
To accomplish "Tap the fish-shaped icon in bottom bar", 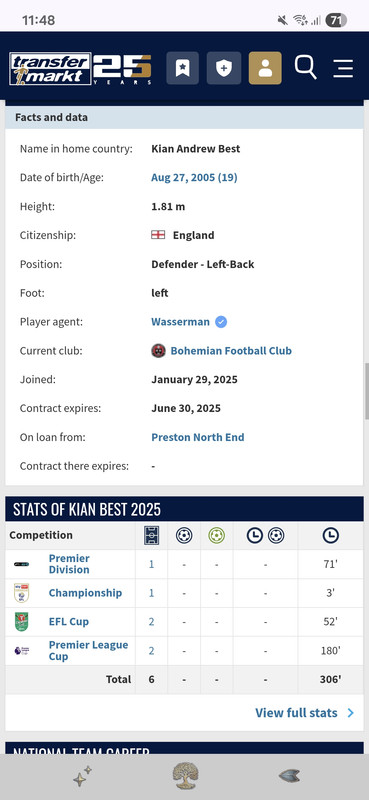I will [x=289, y=776].
